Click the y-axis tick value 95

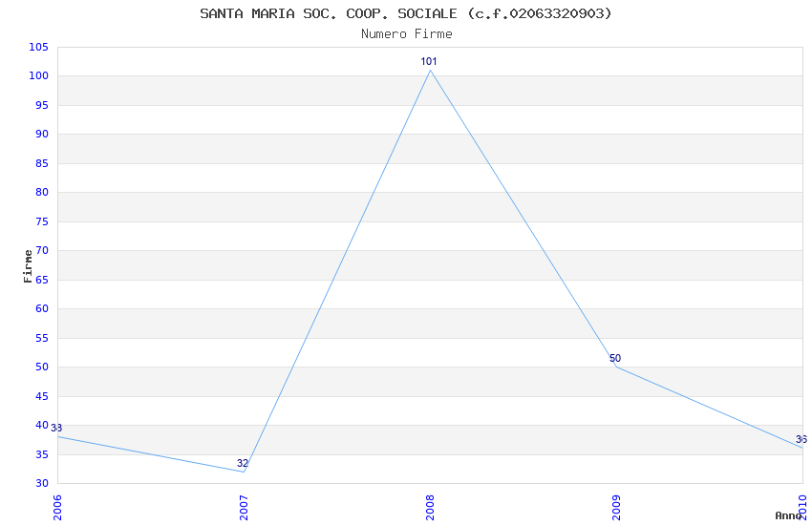pyautogui.click(x=41, y=105)
